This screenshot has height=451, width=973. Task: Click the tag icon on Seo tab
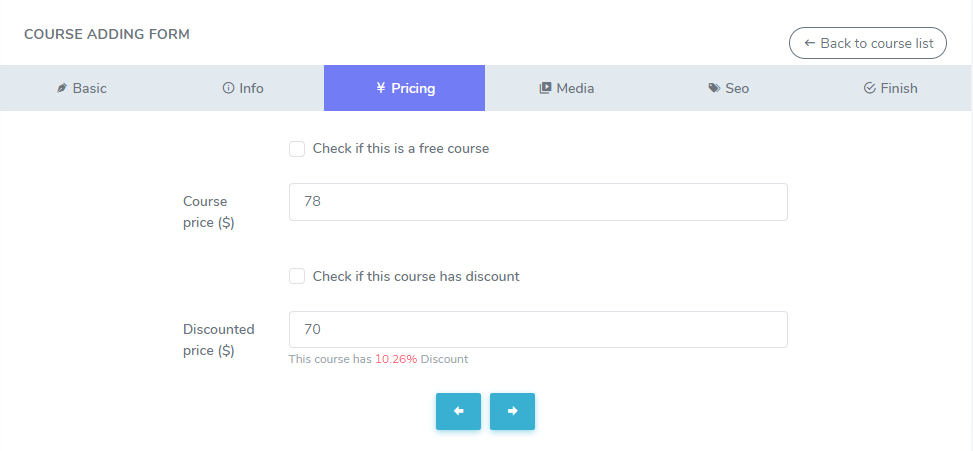click(x=714, y=88)
